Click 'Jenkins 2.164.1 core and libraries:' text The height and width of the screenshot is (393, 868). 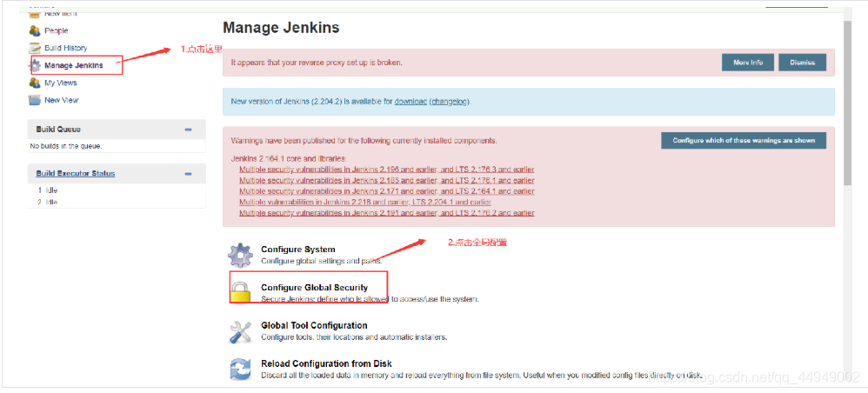click(289, 159)
